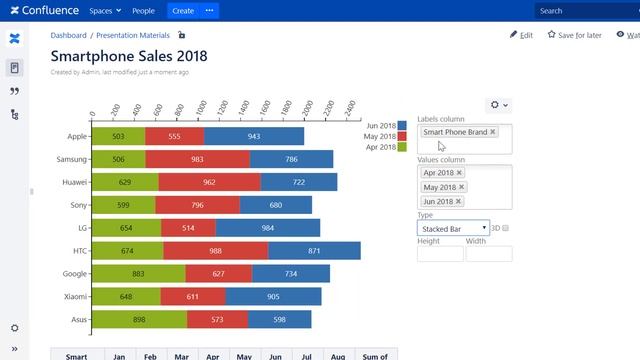The image size is (640, 360).
Task: Open the Stacked Bar type dropdown
Action: click(453, 229)
